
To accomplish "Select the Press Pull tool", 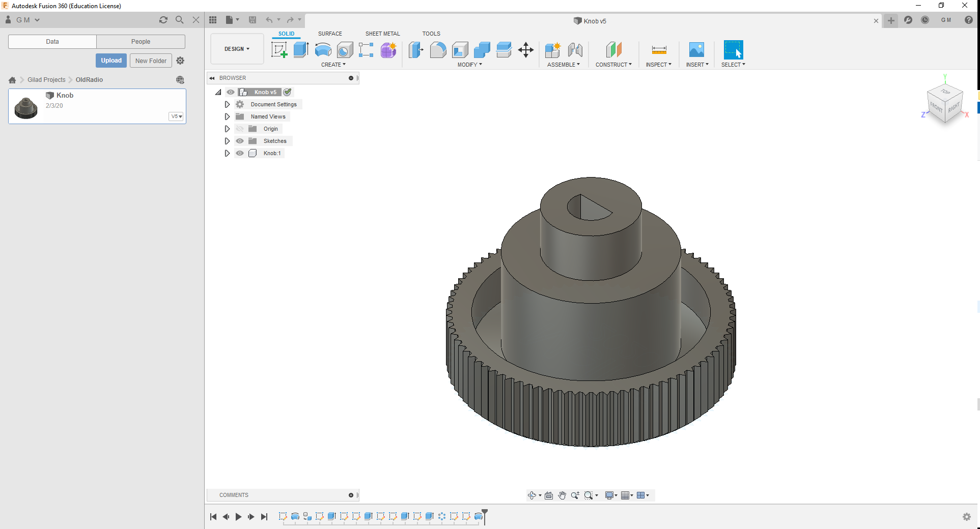I will (x=416, y=50).
